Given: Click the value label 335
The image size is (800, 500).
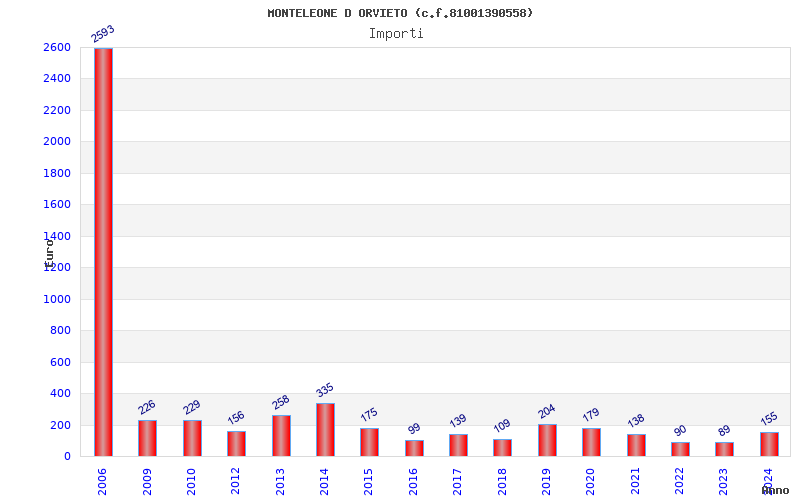Looking at the screenshot, I should point(324,390).
